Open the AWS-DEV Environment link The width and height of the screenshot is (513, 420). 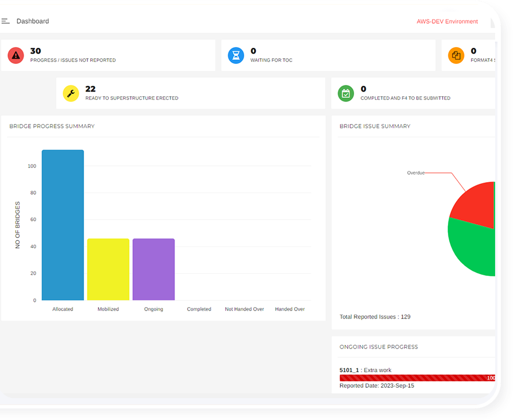pyautogui.click(x=447, y=21)
